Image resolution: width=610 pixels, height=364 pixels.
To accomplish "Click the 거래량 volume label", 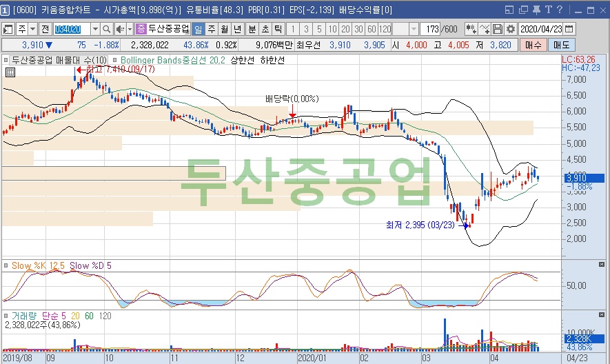I will point(23,316).
